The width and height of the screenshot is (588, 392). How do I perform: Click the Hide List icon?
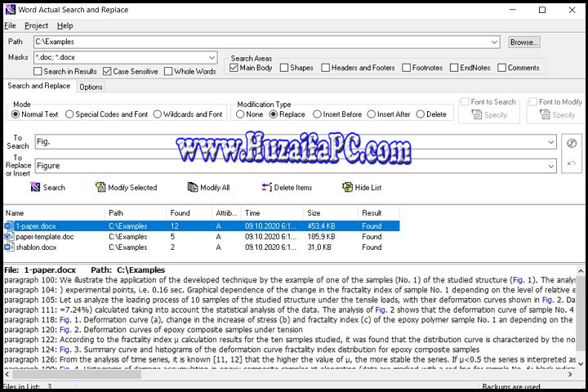tap(348, 187)
